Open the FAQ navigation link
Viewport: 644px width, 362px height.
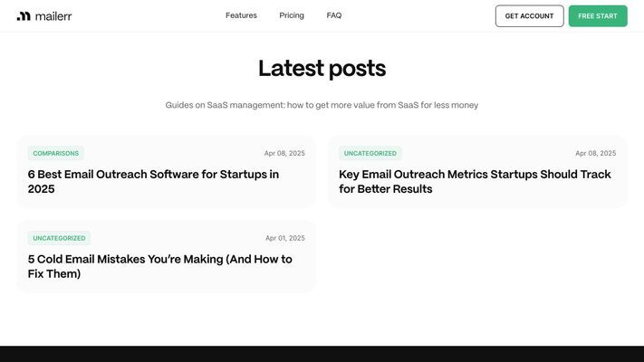click(334, 15)
